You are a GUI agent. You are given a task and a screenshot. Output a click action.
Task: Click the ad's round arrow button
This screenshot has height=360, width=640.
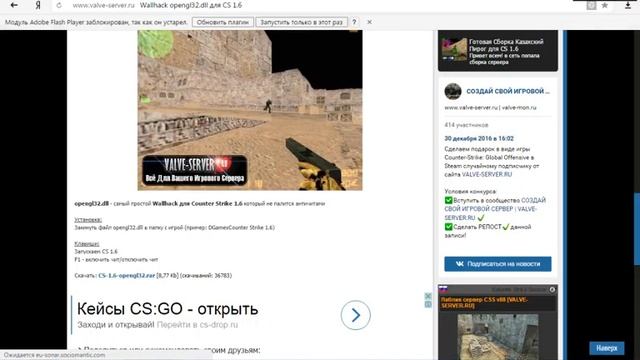click(x=356, y=315)
